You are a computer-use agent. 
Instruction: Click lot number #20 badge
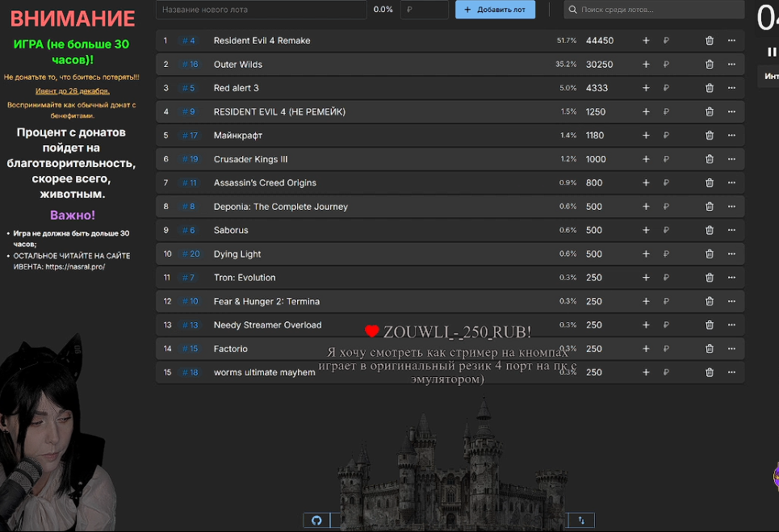[x=191, y=253]
